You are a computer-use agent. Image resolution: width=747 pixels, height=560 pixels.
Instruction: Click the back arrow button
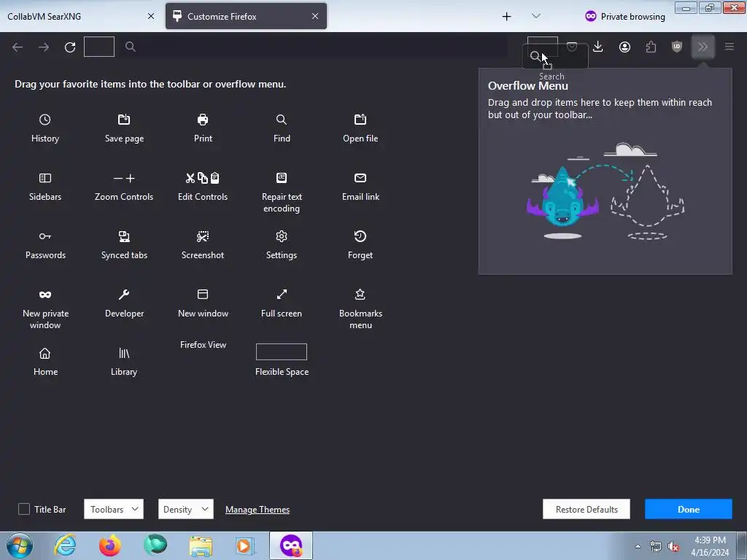click(x=18, y=47)
